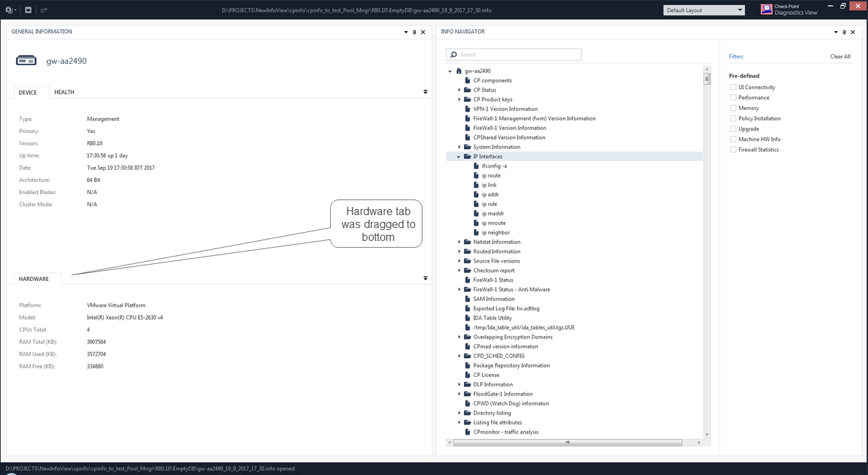The image size is (868, 475).
Task: Click the search magnifier icon
Action: coord(454,54)
